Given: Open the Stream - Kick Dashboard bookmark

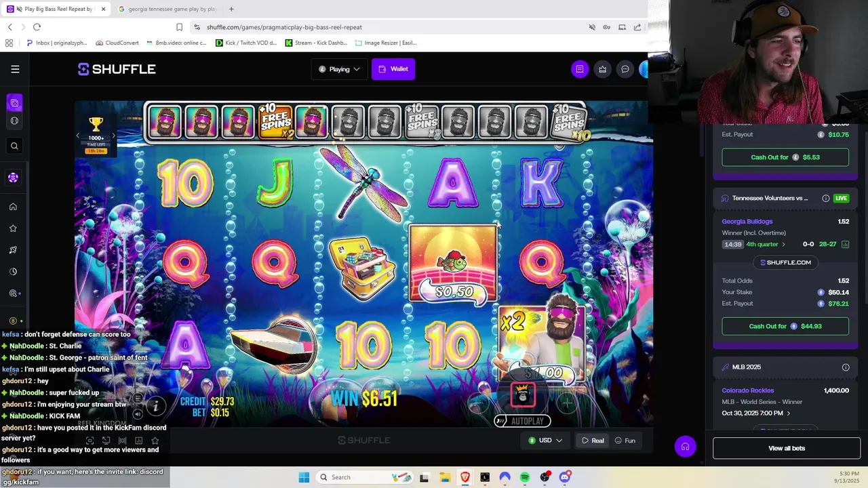Looking at the screenshot, I should coord(317,43).
